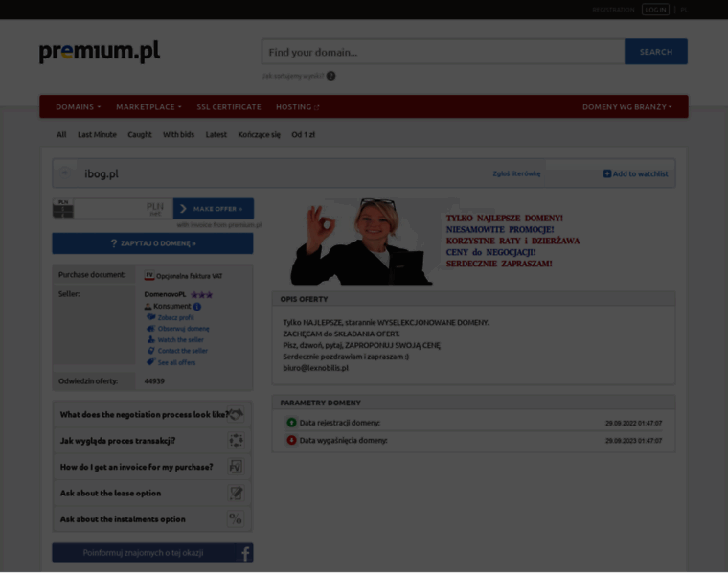Image resolution: width=728 pixels, height=575 pixels.
Task: Open the Hosting menu item
Action: tap(298, 107)
